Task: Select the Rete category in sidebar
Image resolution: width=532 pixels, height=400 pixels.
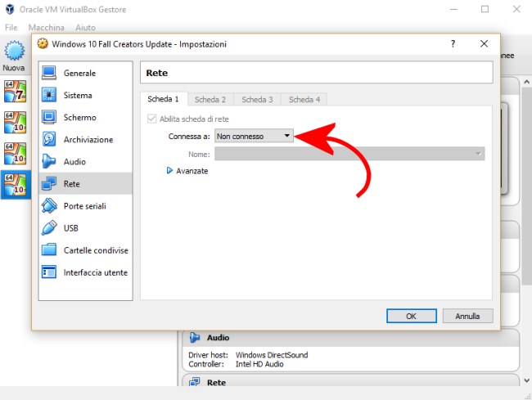Action: coord(85,183)
